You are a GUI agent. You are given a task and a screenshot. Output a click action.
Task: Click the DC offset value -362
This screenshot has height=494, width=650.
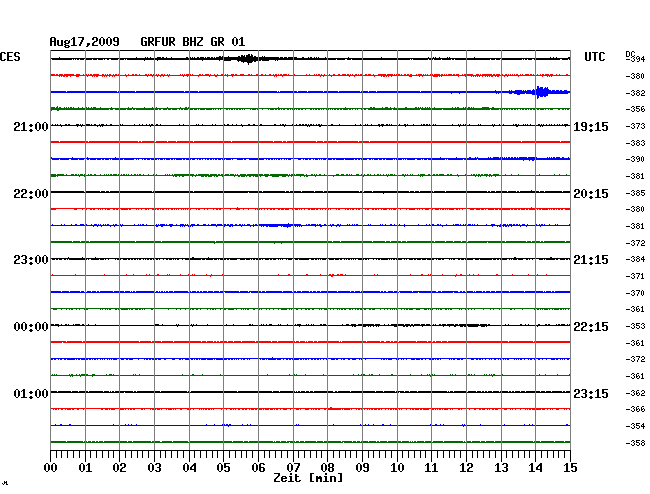click(635, 393)
